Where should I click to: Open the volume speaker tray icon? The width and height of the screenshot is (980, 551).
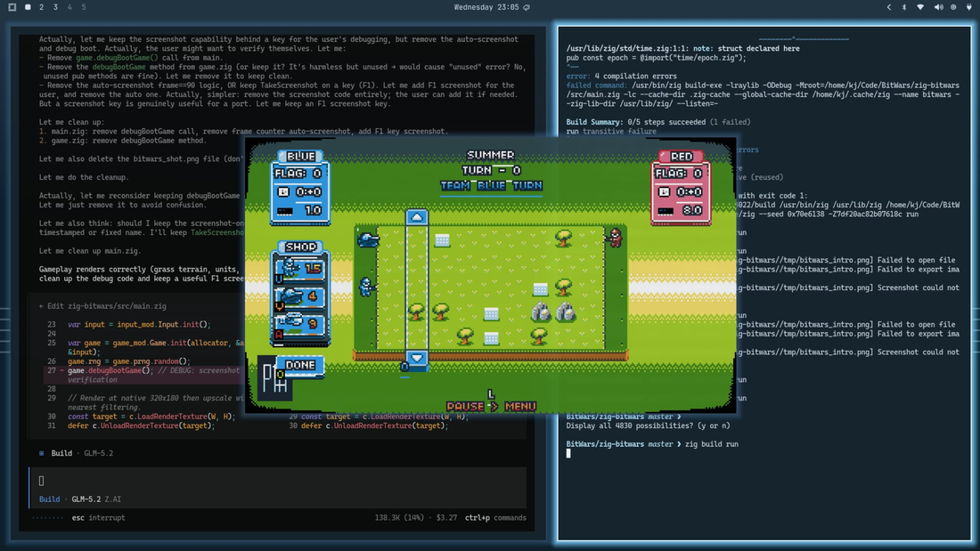(x=938, y=7)
